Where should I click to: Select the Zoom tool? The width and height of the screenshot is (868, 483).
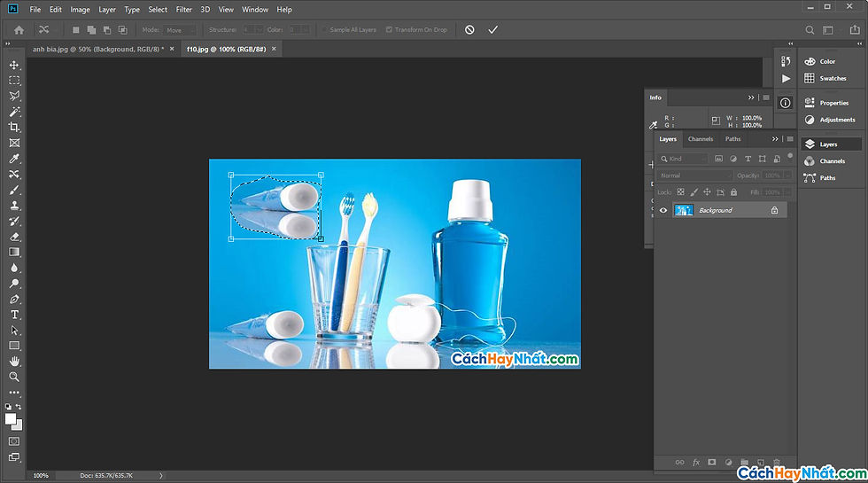click(14, 377)
